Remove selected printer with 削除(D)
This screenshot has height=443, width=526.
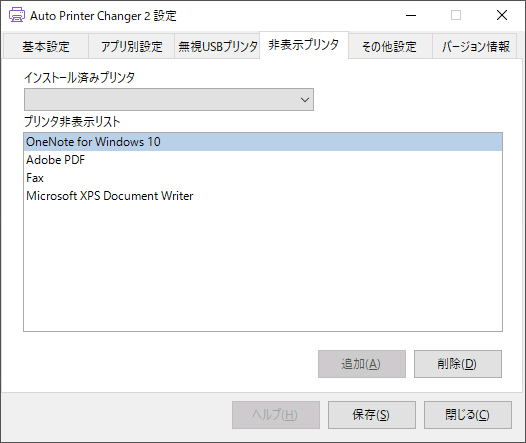(458, 364)
